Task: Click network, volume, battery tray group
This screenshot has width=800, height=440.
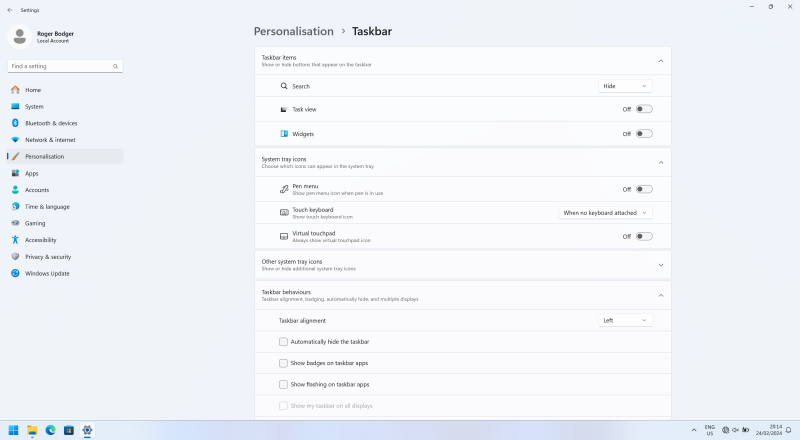Action: coord(735,430)
